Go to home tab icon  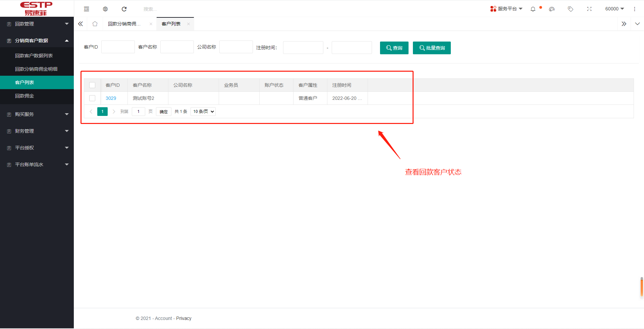coord(95,24)
